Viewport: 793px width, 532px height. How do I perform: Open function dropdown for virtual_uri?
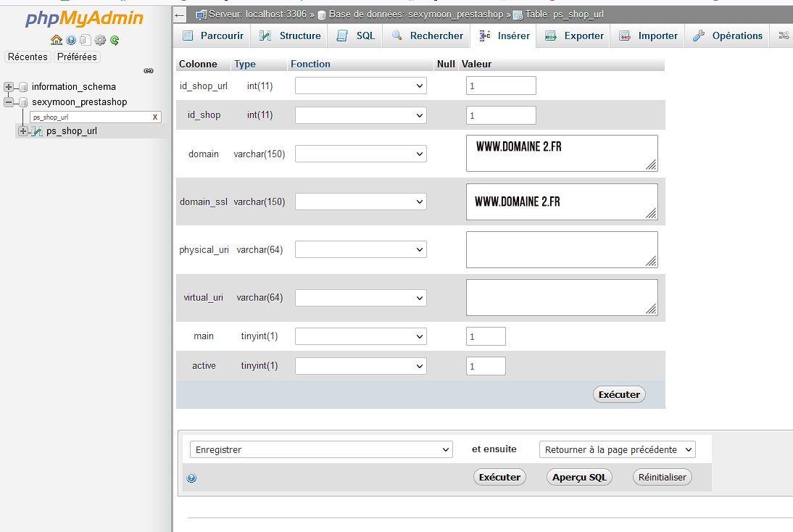360,298
